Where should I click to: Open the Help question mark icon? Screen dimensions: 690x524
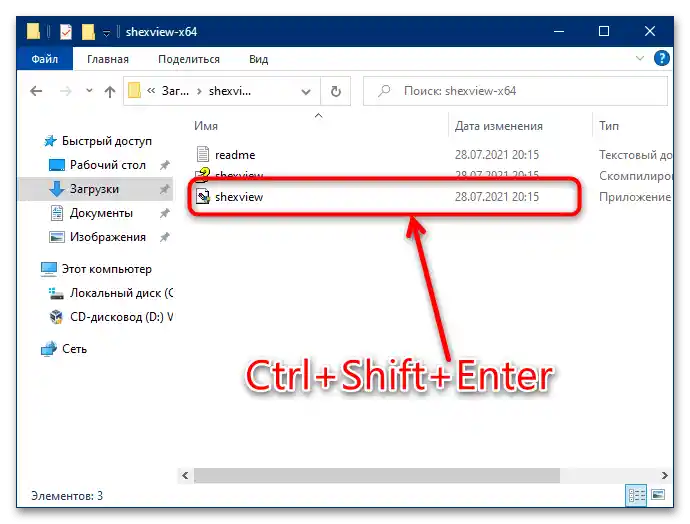coord(661,58)
